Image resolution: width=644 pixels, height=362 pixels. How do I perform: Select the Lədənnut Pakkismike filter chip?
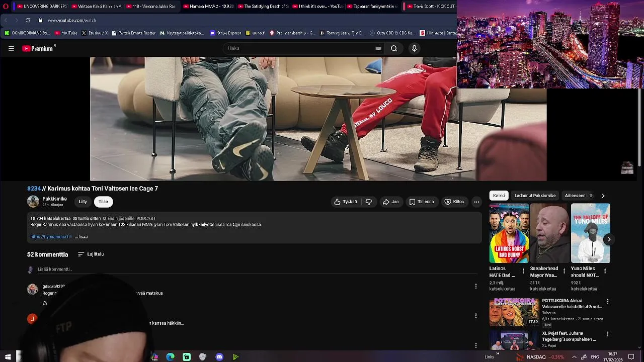(535, 196)
